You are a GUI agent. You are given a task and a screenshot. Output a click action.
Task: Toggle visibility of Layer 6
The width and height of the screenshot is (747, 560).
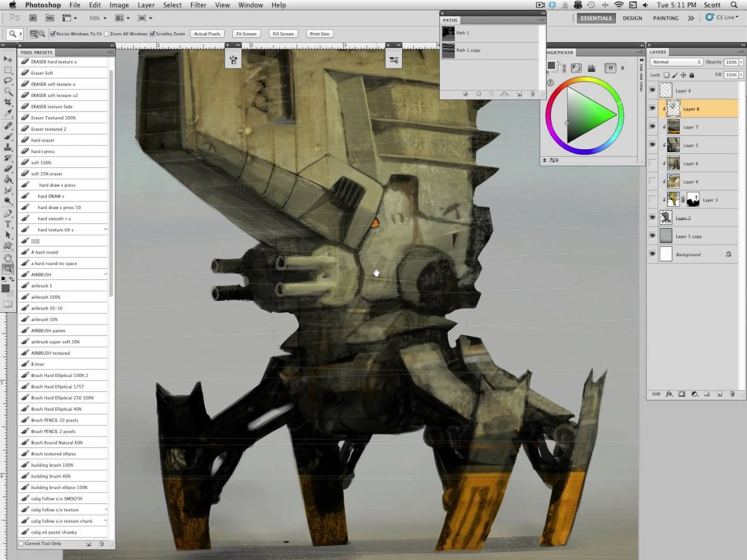[x=653, y=163]
